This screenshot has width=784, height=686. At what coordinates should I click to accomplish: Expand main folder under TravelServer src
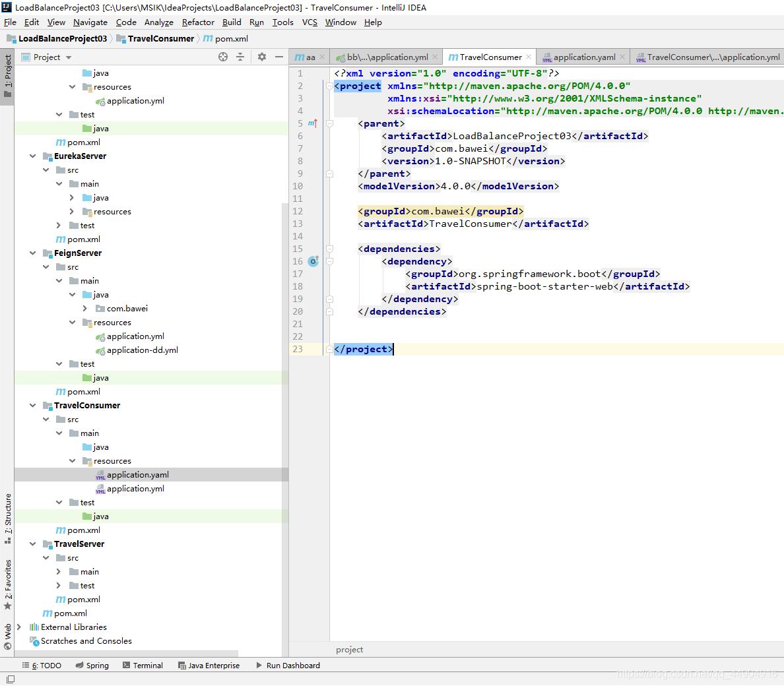[x=59, y=571]
